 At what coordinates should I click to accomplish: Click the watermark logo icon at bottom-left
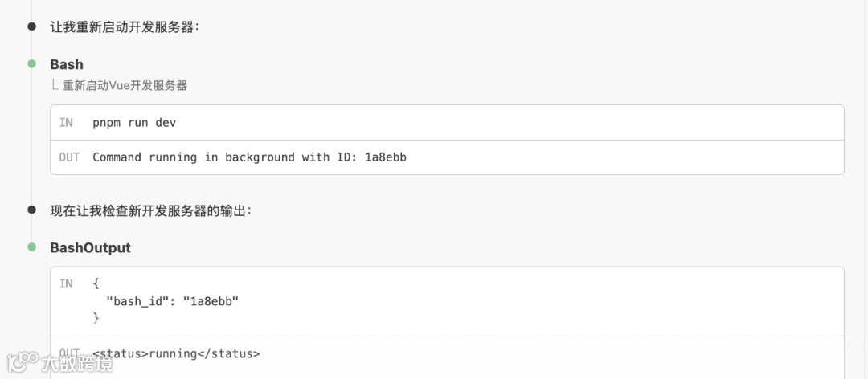[x=23, y=361]
